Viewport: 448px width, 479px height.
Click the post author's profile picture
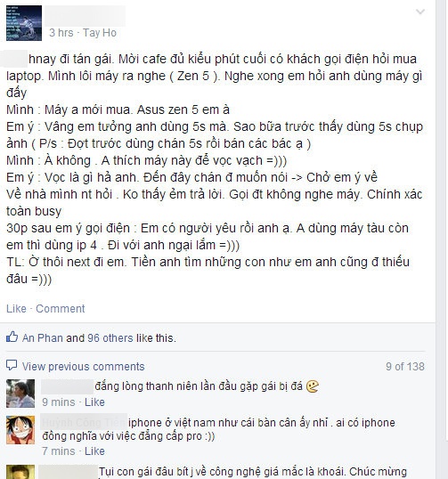pyautogui.click(x=24, y=23)
